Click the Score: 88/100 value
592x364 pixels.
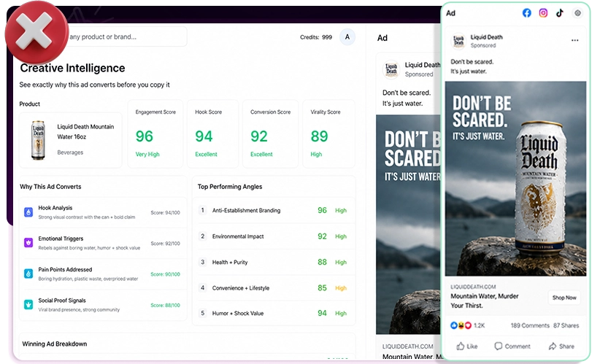coord(166,305)
